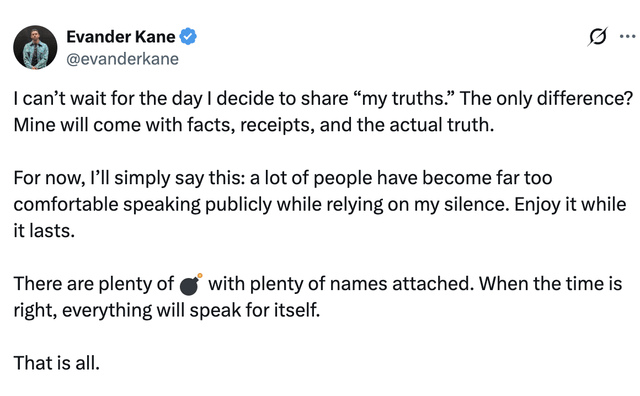Click the blue verified checkmark badge
640x396 pixels.
[x=188, y=37]
